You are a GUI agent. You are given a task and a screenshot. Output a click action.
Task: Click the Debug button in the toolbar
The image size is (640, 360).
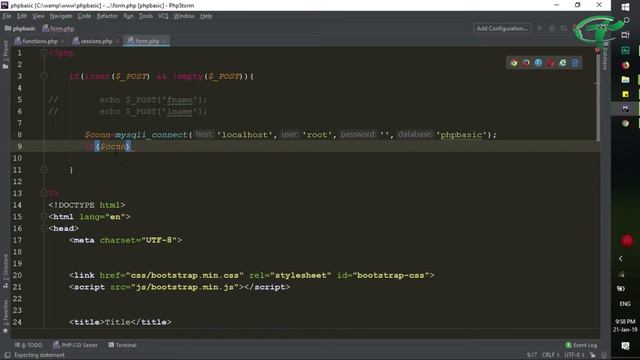tap(552, 28)
